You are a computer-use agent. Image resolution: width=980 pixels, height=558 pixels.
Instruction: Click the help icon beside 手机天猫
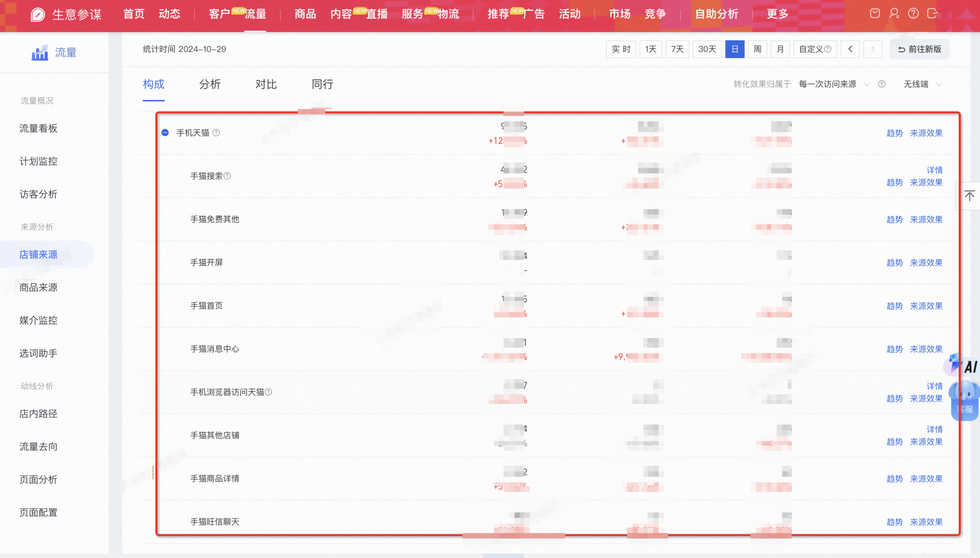[216, 133]
